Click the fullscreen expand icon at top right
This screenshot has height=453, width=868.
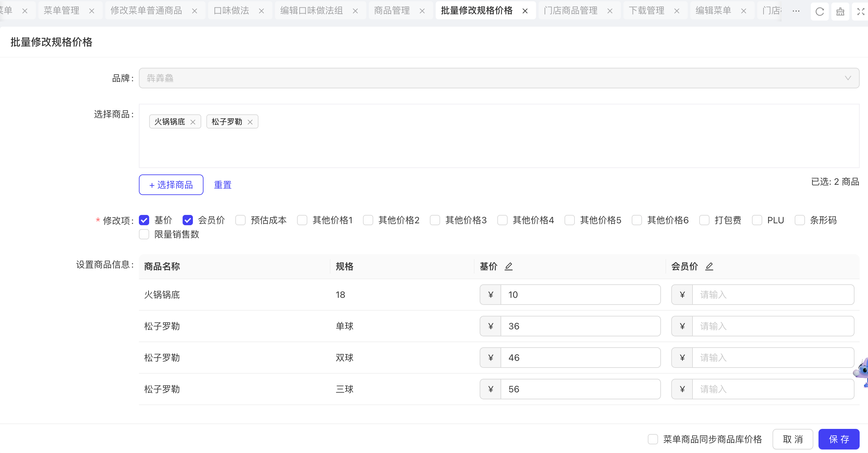(x=861, y=12)
